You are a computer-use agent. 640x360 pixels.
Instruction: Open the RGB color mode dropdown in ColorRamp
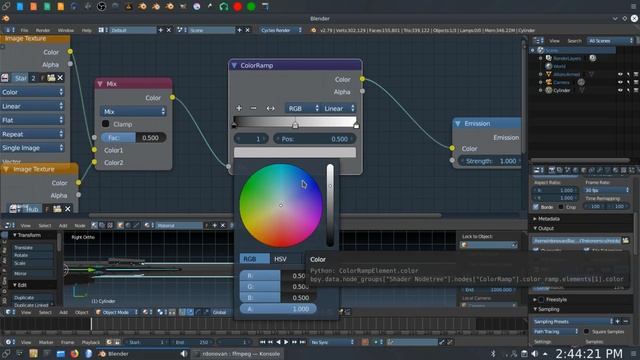(302, 108)
